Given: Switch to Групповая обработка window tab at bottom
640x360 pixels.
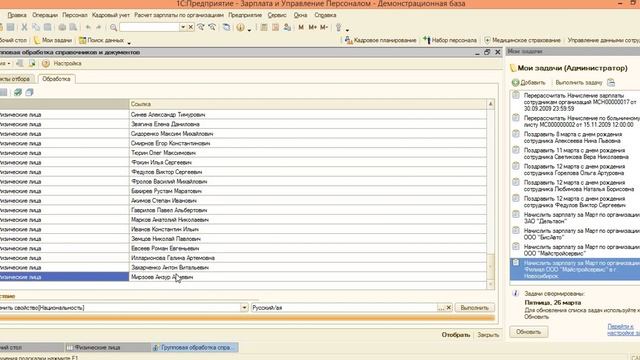Looking at the screenshot, I should [x=195, y=347].
